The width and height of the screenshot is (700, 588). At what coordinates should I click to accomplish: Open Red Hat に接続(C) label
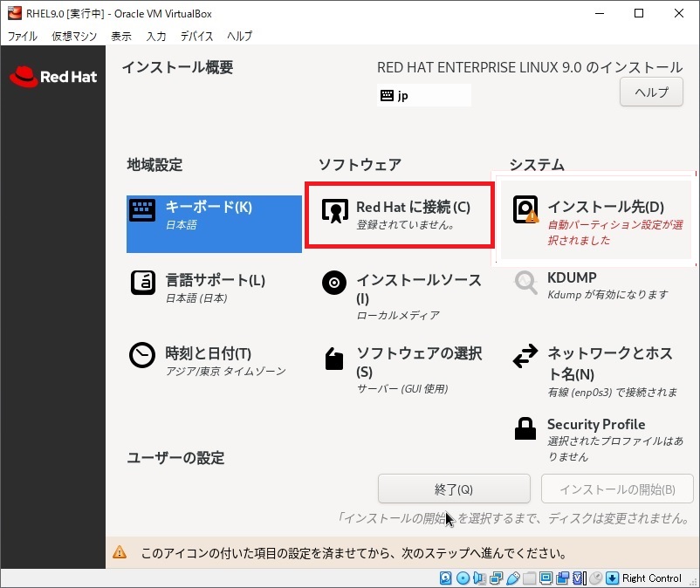[413, 207]
